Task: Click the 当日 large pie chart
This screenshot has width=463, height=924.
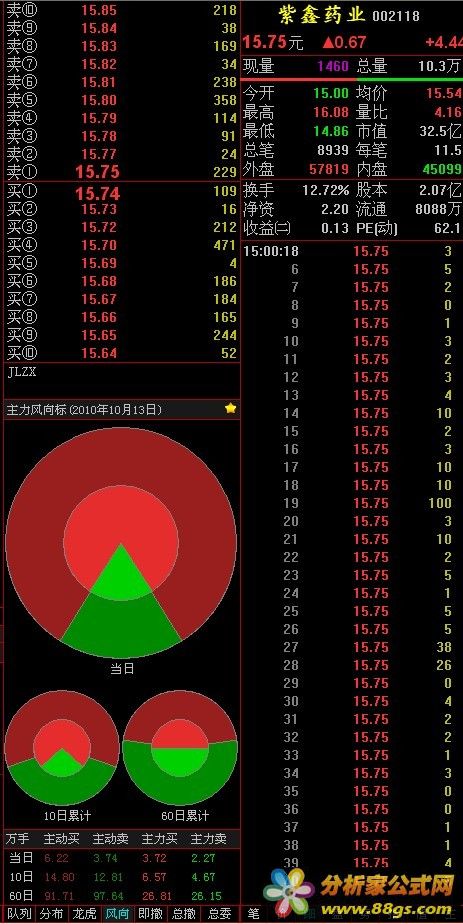Action: coord(121,543)
